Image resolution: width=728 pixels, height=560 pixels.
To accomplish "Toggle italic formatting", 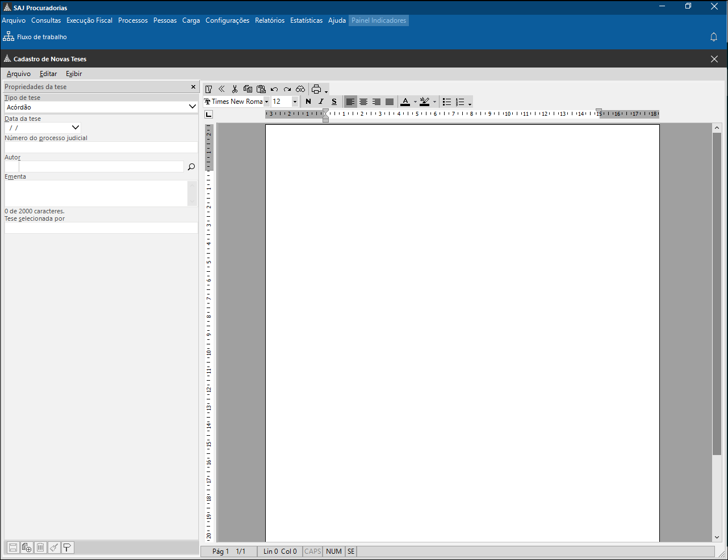I will [x=321, y=102].
